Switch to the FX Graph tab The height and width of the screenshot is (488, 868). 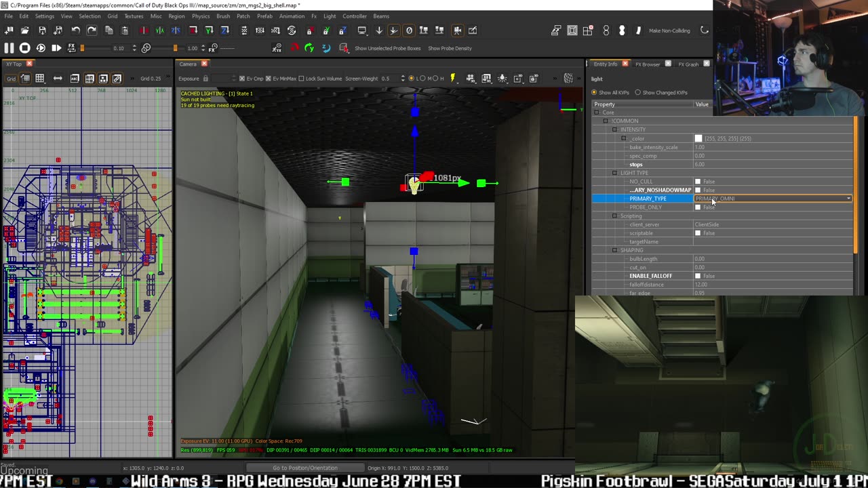point(688,64)
